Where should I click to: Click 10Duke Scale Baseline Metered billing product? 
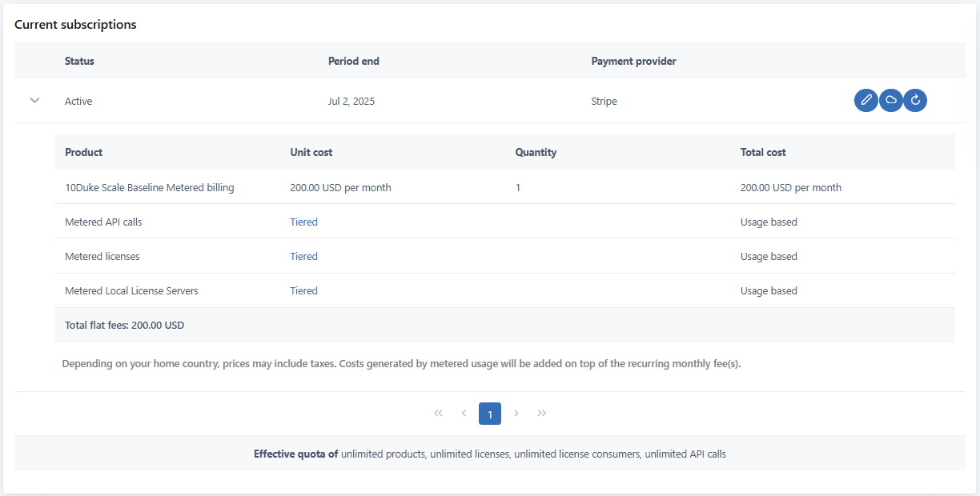click(150, 188)
